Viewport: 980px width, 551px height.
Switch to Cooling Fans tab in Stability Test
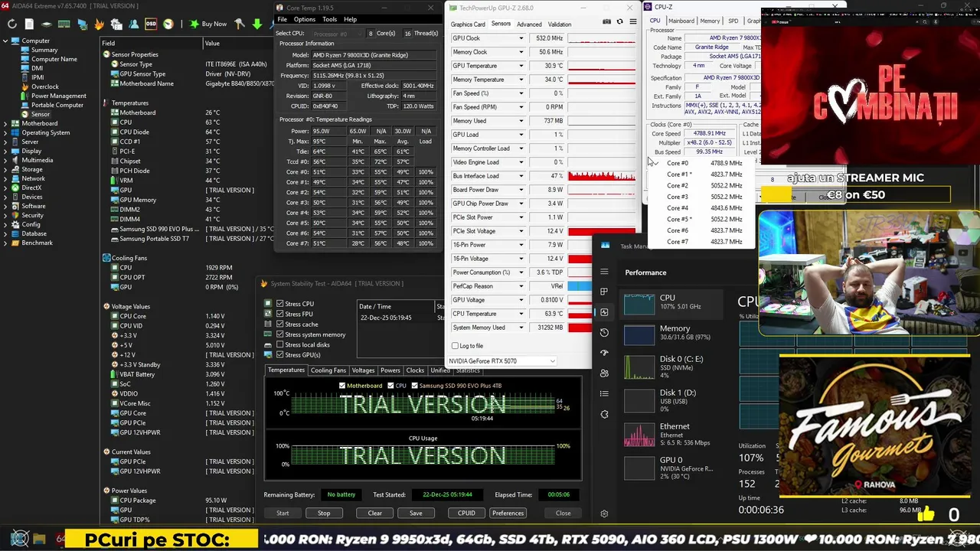click(328, 370)
